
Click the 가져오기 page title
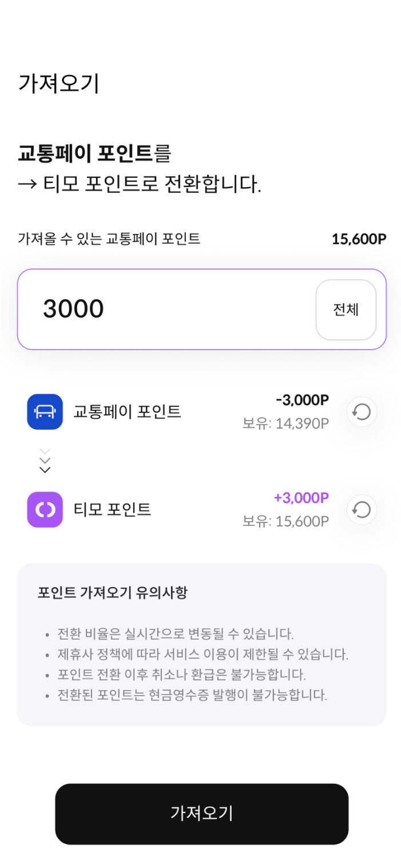click(59, 83)
